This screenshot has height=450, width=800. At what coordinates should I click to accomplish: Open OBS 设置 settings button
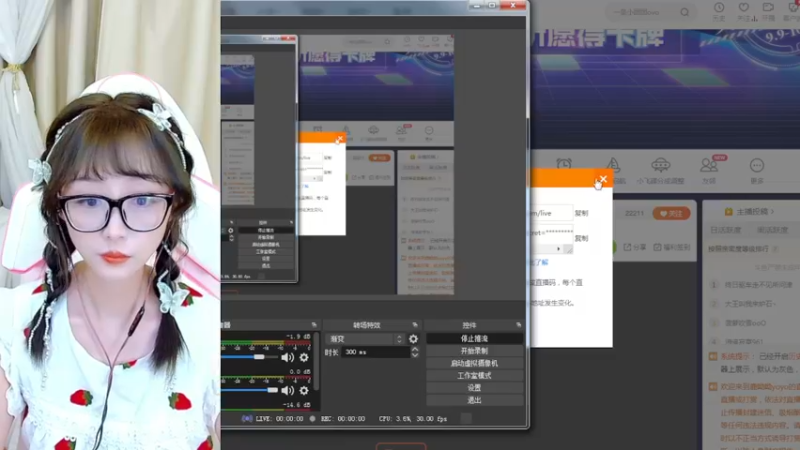point(474,388)
